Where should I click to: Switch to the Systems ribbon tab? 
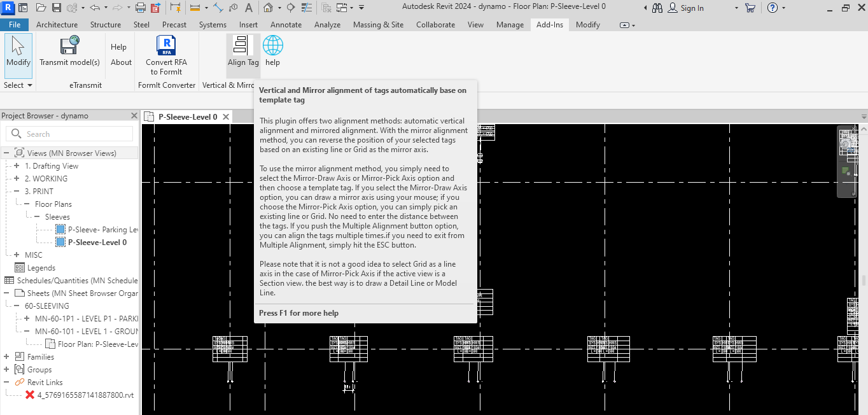213,25
